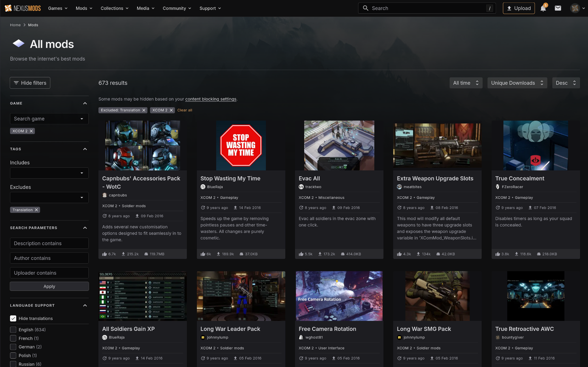Click the endorsements thumbs-up on Evac All

point(301,254)
